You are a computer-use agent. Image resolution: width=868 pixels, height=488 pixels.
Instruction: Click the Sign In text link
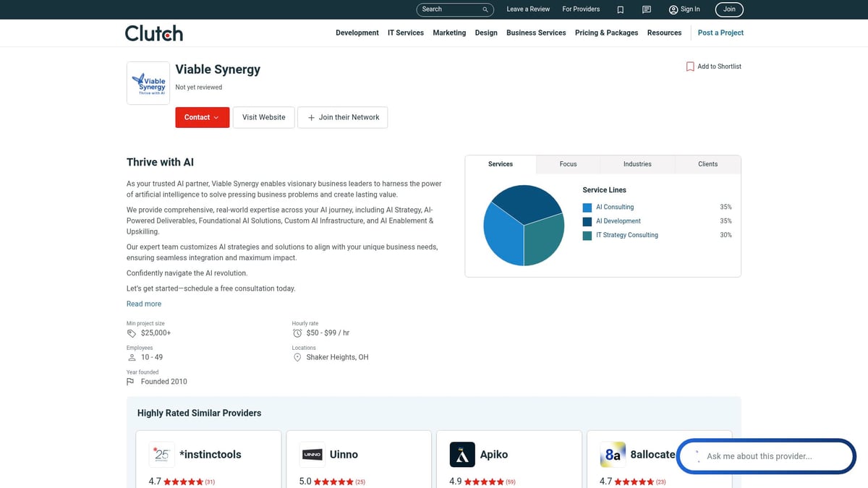click(x=691, y=9)
